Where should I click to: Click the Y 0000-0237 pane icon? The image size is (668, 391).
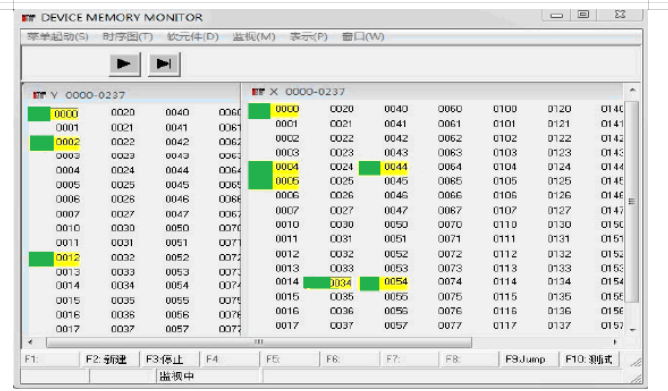39,95
